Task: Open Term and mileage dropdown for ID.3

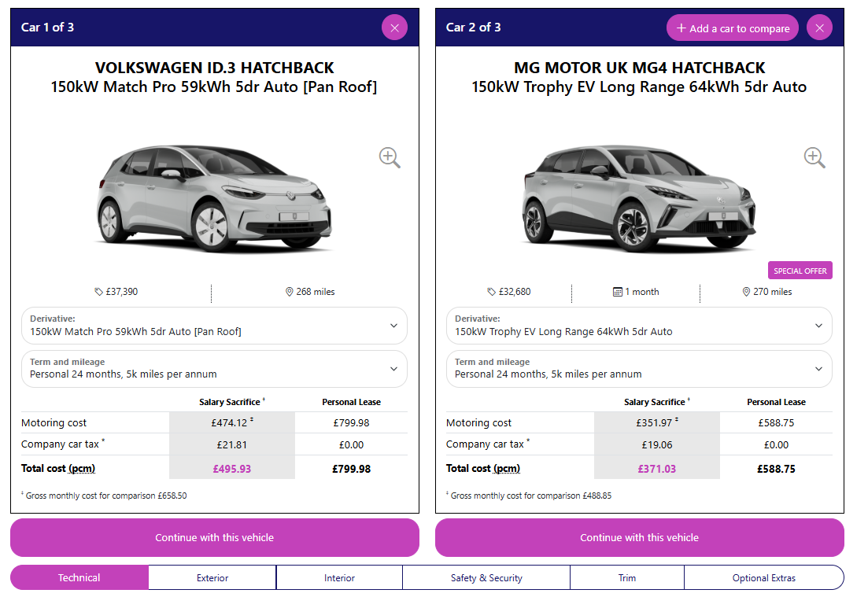Action: pos(214,368)
